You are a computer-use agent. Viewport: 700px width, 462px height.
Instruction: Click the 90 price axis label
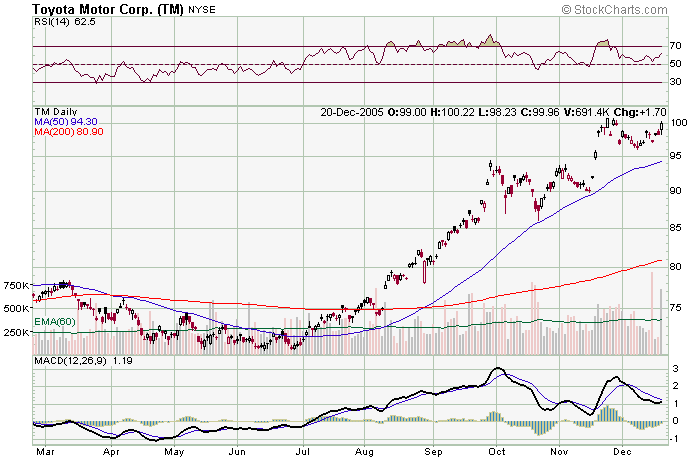coord(676,191)
